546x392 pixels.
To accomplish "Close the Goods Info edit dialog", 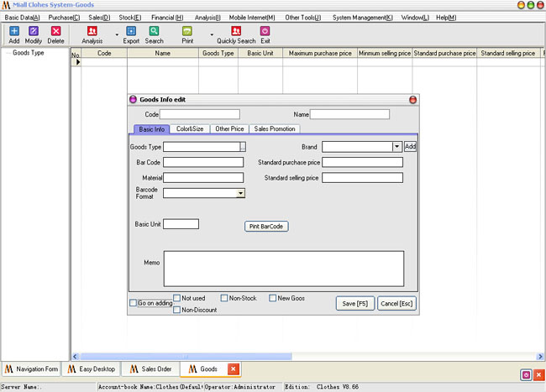I will tap(412, 100).
